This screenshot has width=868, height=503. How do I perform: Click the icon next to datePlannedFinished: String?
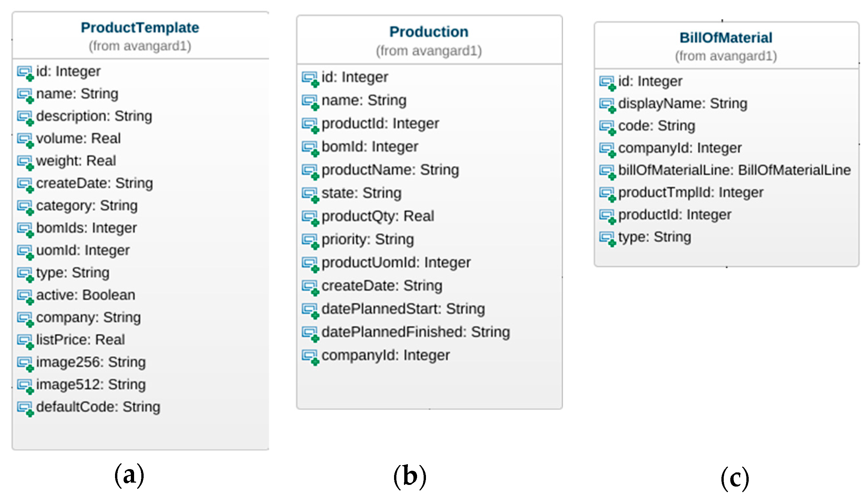point(310,334)
